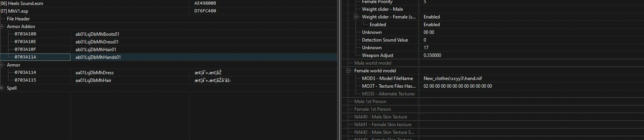Click Weapon Adjust value 0.350000

click(x=432, y=55)
